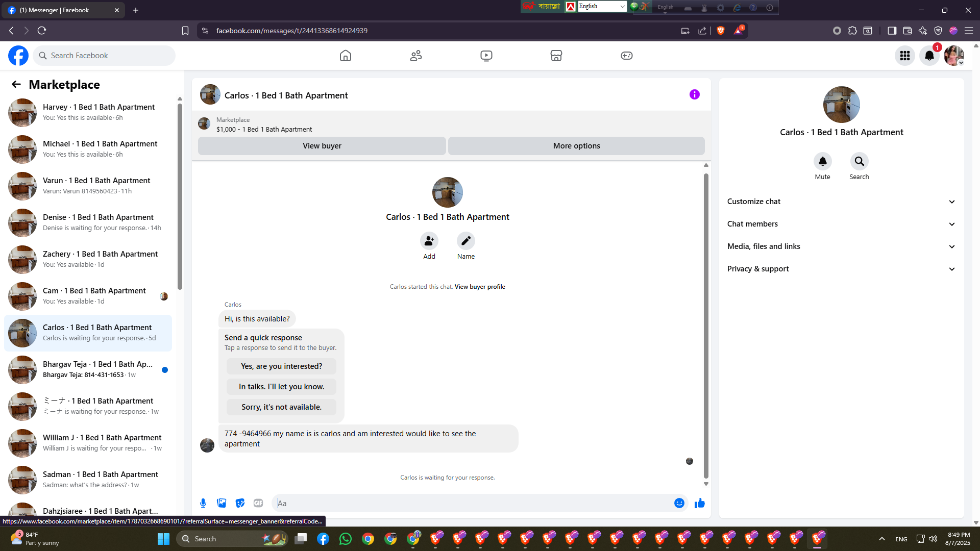Open Cam's apartment conversation
980x551 pixels.
88,296
